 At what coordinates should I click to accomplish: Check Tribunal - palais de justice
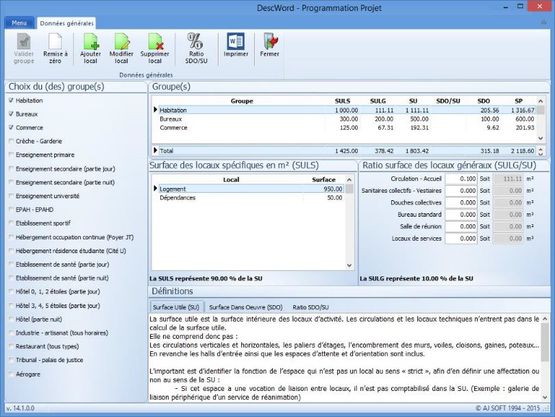pyautogui.click(x=11, y=360)
